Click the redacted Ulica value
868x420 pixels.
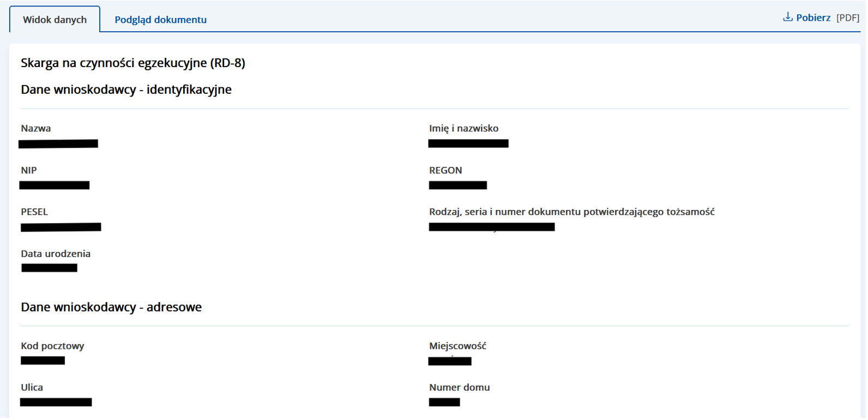coord(56,402)
